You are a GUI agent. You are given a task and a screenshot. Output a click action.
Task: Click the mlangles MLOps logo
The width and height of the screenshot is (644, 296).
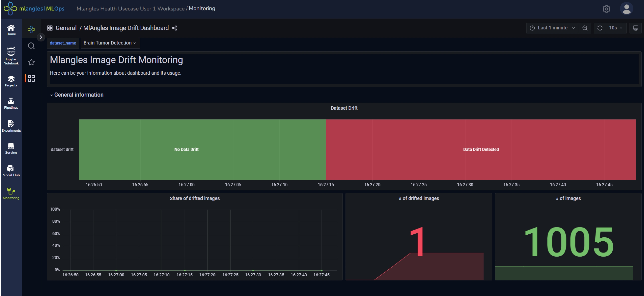34,8
